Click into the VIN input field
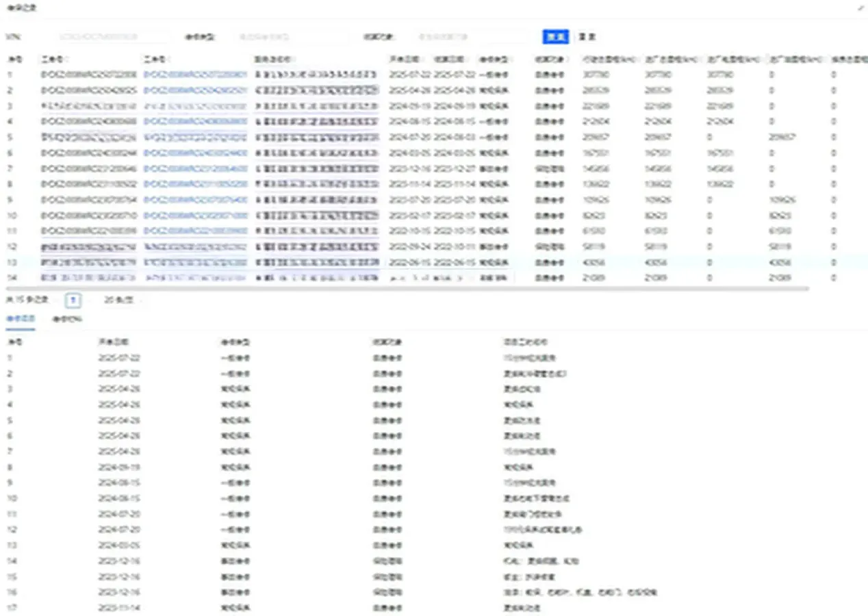This screenshot has height=616, width=868. point(110,37)
